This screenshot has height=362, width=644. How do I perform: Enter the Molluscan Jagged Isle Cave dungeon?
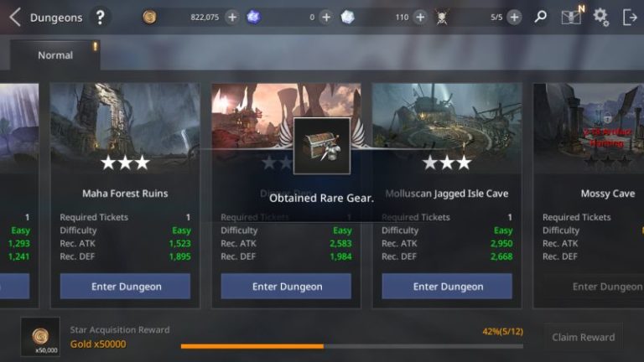(x=447, y=287)
